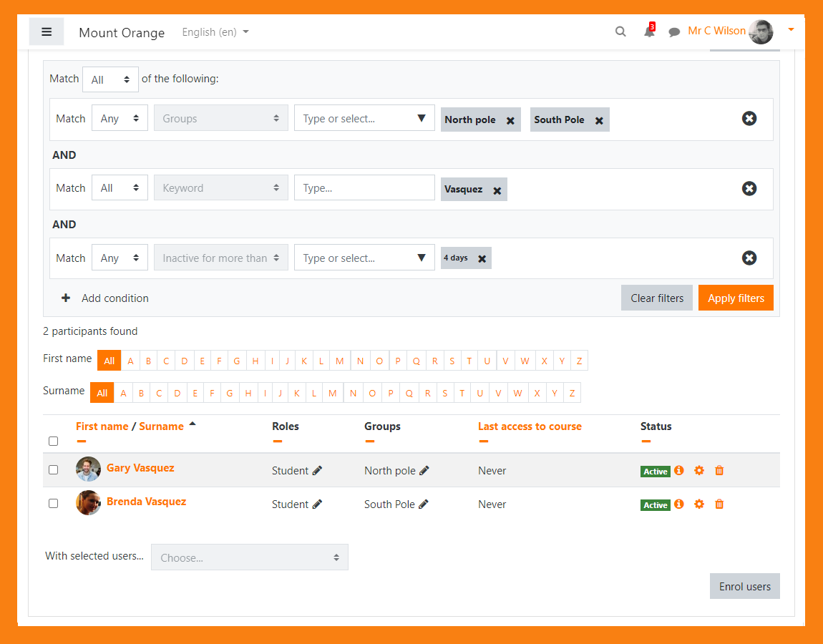823x644 pixels.
Task: Delete Gary Vasquez's enrolment via trash icon
Action: pos(719,471)
